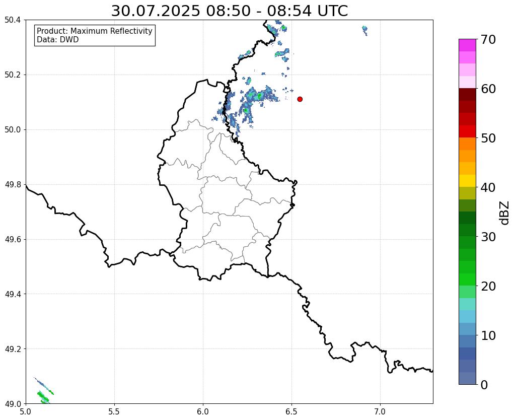
Task: Click the x-axis label 5.5
Action: [114, 411]
